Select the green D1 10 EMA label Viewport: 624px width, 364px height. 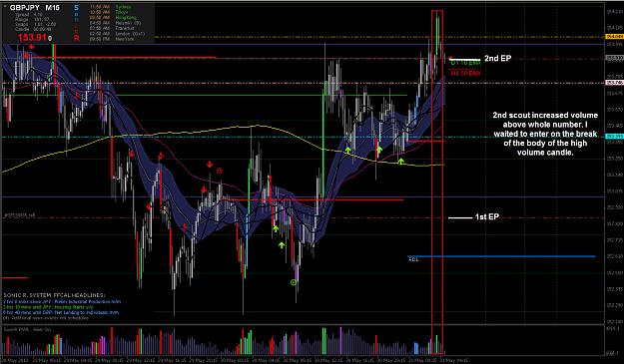pyautogui.click(x=465, y=63)
